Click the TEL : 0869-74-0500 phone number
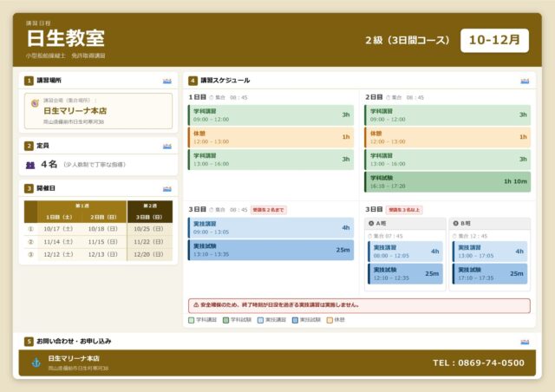 (x=479, y=363)
